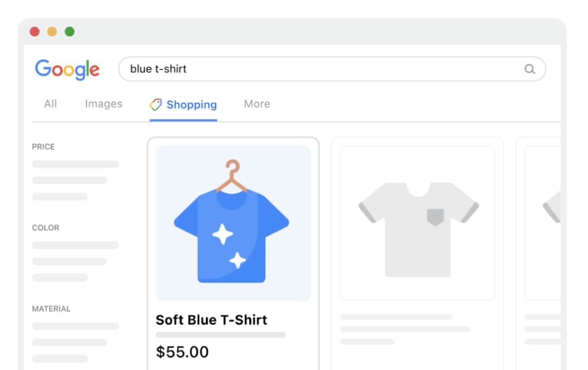Viewport: 588px width, 370px height.
Task: Click the blue t-shirt product image
Action: pyautogui.click(x=233, y=223)
